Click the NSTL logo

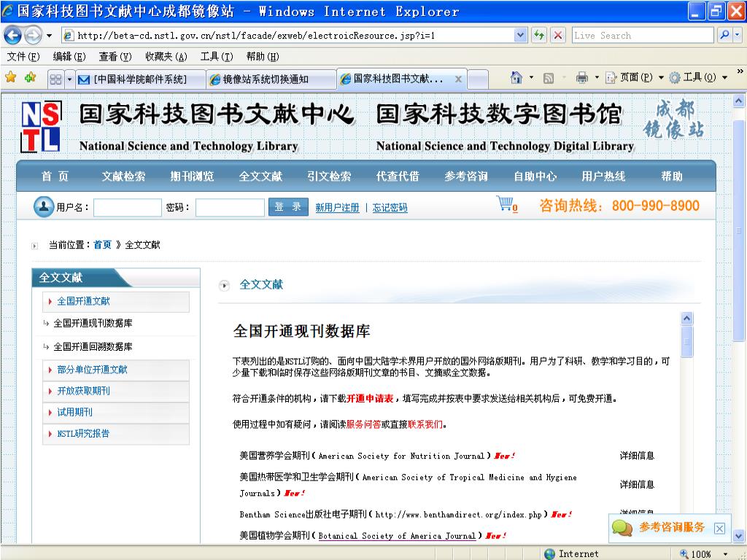[41, 127]
